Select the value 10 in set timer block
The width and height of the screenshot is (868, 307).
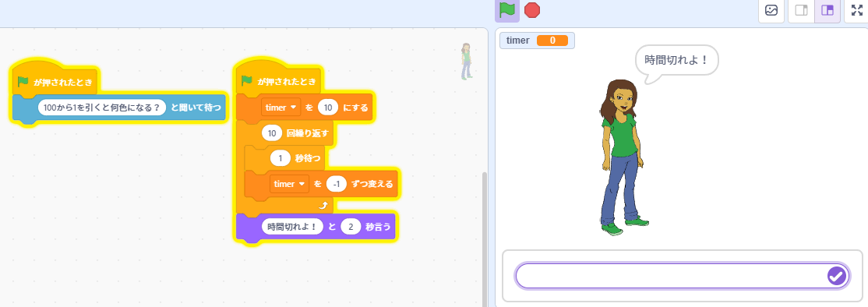(328, 108)
